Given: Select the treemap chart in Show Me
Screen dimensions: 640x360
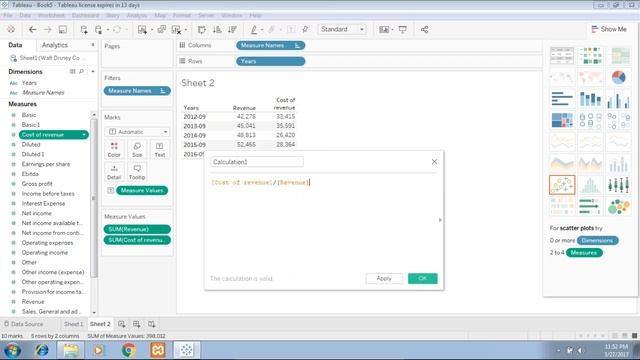Looking at the screenshot, I should click(x=562, y=121).
